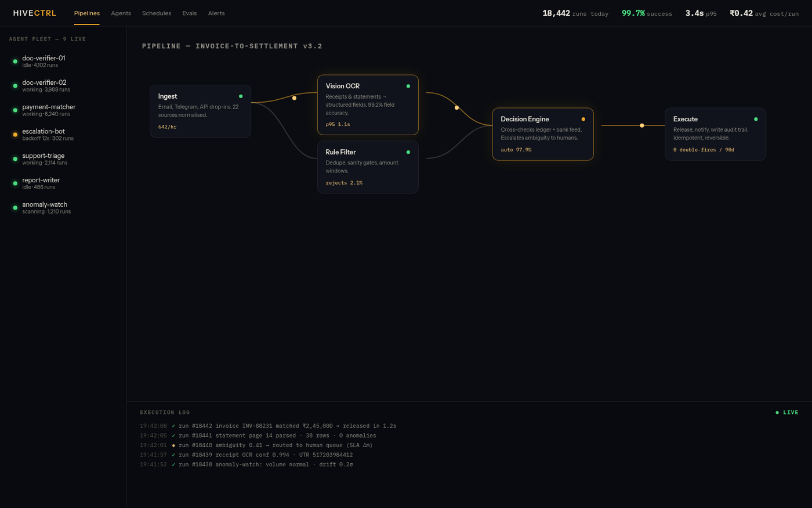Click the doc-verifier-01 green status dot
812x508 pixels.
pos(15,62)
